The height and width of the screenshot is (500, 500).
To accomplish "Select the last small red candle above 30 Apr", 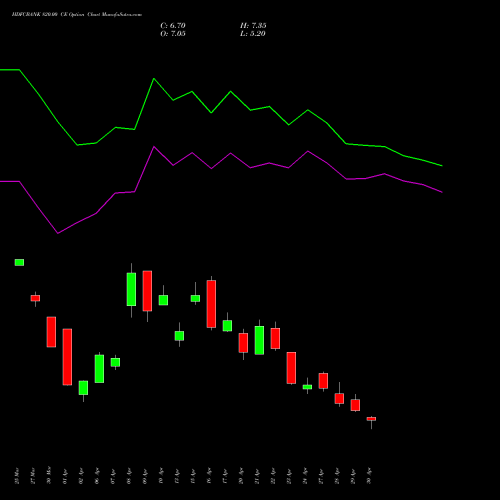I will (x=371, y=419).
